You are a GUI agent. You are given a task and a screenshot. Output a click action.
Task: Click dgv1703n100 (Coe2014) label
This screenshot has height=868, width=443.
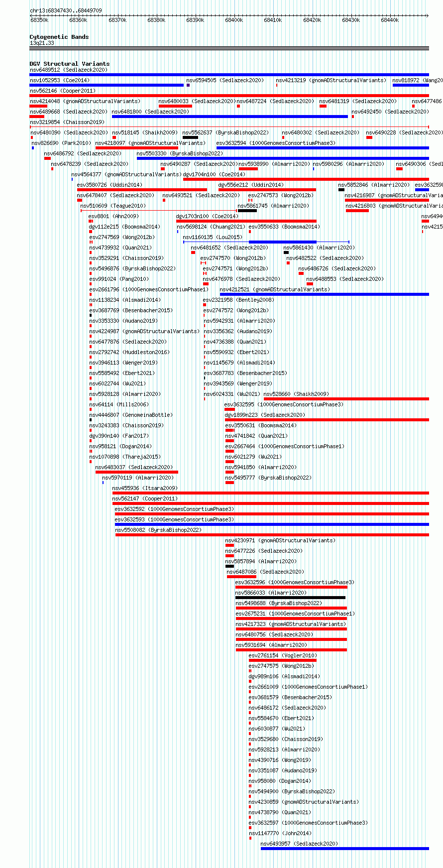click(207, 216)
